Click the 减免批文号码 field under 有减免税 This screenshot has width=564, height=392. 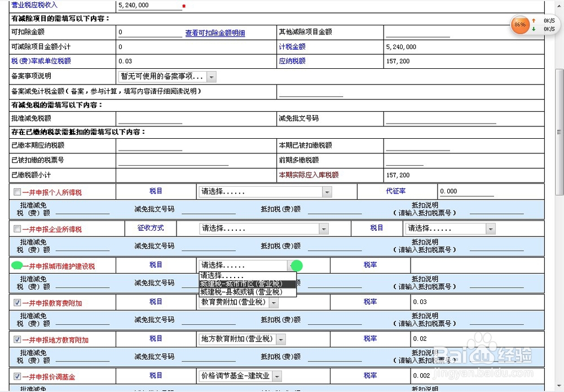[441, 119]
